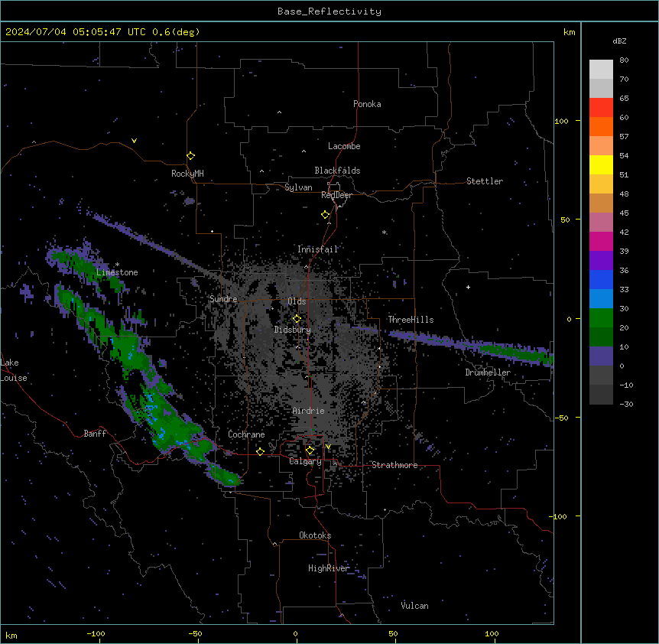The image size is (659, 644).
Task: Click the Okotoks label
Action: [315, 535]
